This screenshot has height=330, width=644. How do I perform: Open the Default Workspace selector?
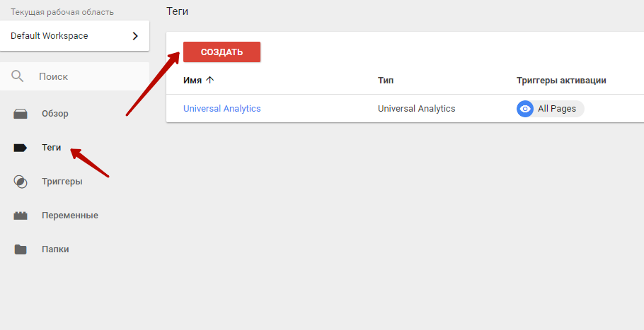point(75,36)
